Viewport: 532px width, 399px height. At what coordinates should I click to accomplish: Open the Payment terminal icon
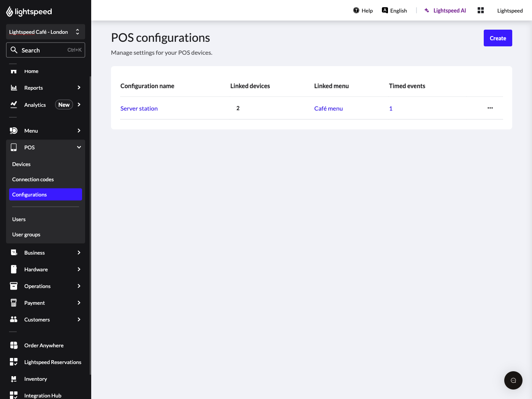[14, 302]
